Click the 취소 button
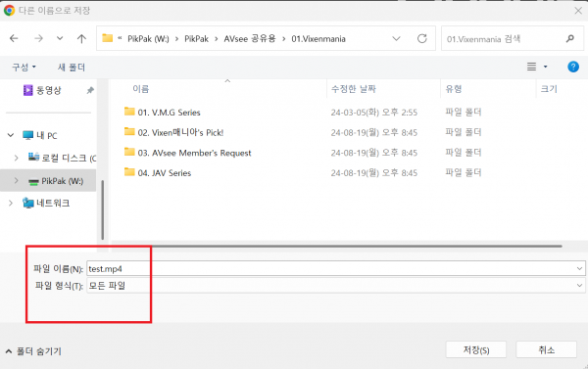 click(x=547, y=349)
